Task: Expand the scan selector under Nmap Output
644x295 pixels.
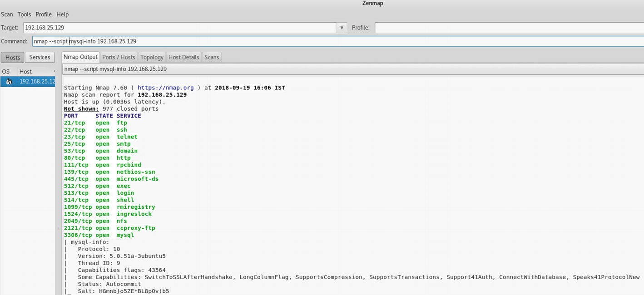Action: (352, 69)
